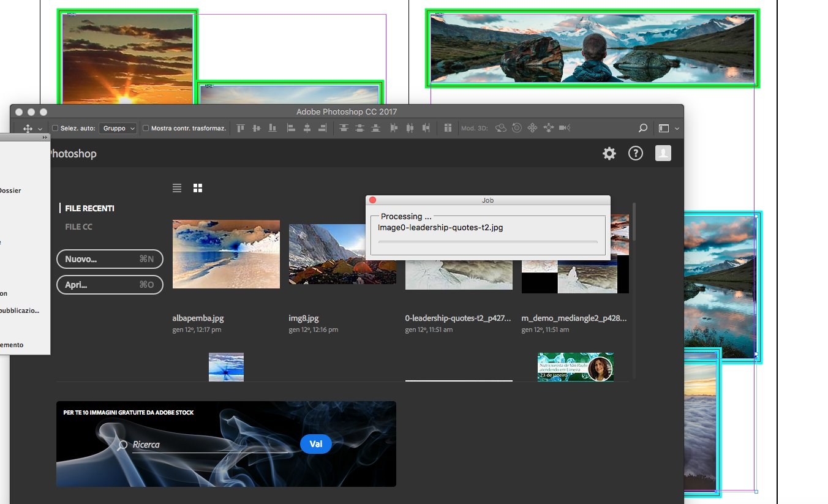Screen dimensions: 828x504
Task: Click the auto-align layers icon
Action: (x=448, y=128)
